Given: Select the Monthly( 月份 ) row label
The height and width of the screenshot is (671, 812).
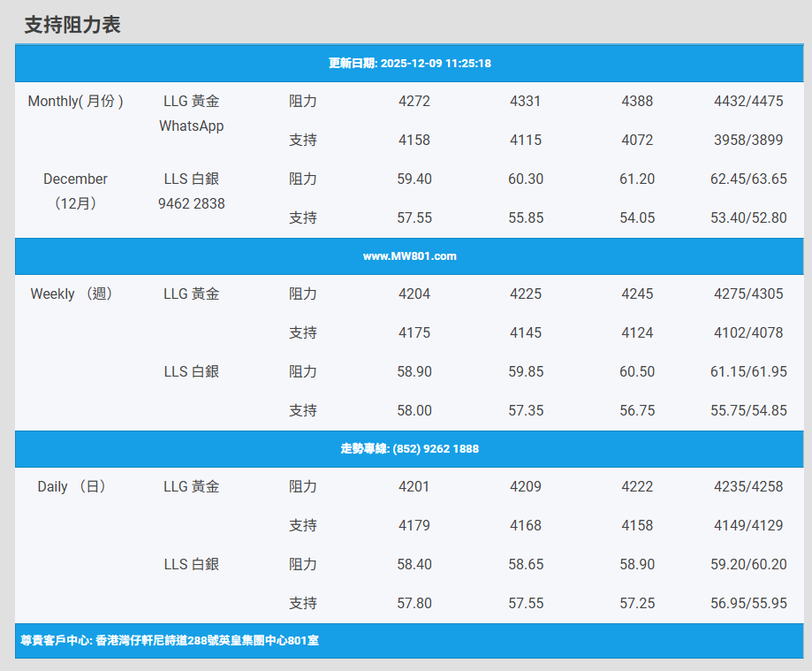Looking at the screenshot, I should (76, 102).
